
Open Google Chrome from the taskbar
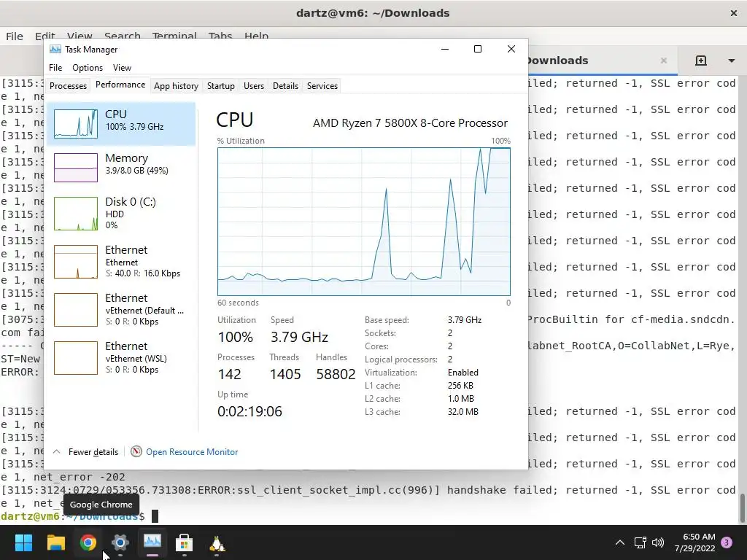point(88,542)
